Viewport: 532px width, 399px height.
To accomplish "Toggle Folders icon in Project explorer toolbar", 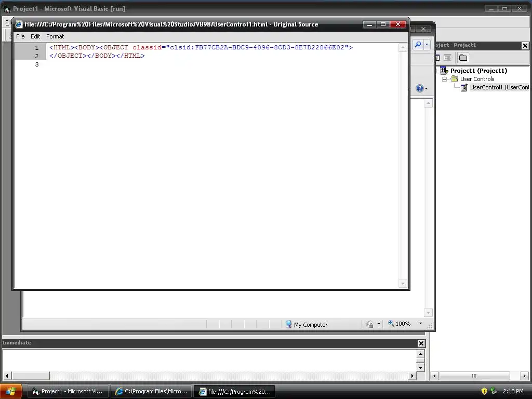I will tap(463, 58).
